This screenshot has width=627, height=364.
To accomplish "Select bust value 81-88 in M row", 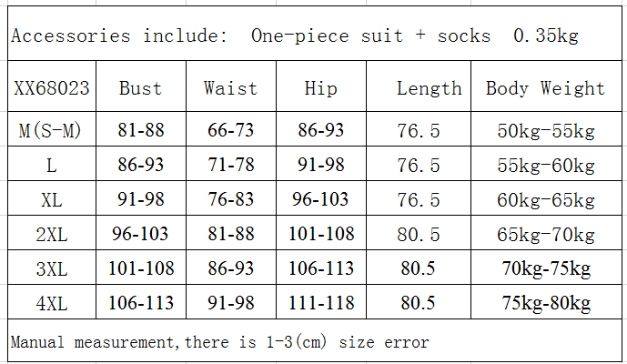I will [x=141, y=130].
